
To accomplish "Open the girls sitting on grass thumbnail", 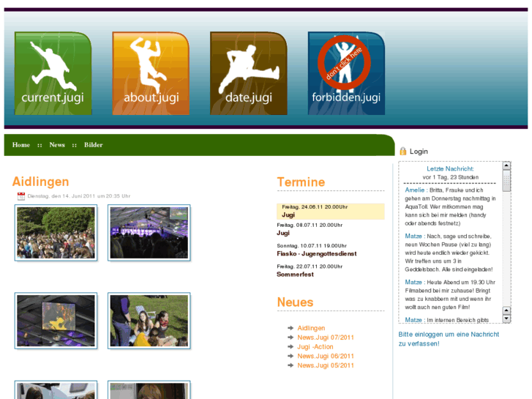I will tap(149, 321).
